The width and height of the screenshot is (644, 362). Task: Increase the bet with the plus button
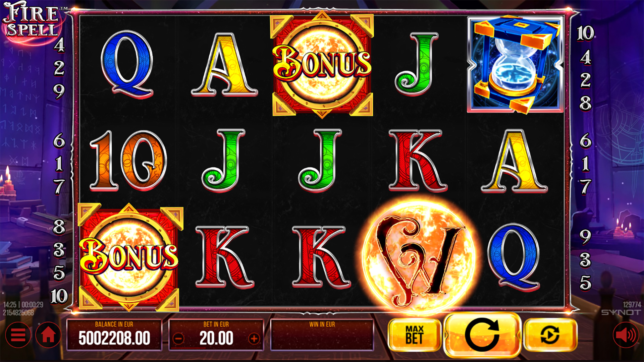(x=254, y=339)
